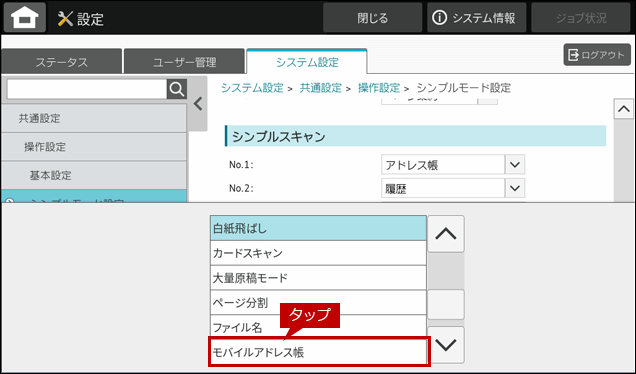The image size is (636, 374).
Task: Follow the 操作設定 breadcrumb link
Action: point(379,88)
